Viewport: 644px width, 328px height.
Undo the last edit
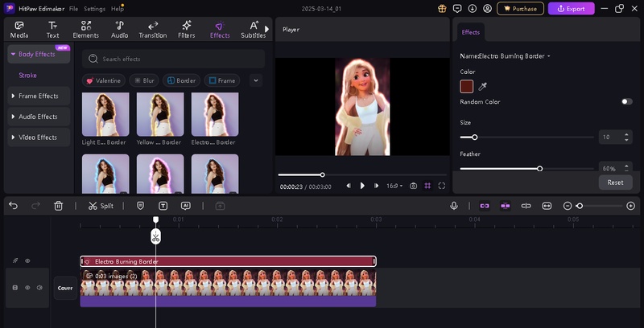click(14, 206)
